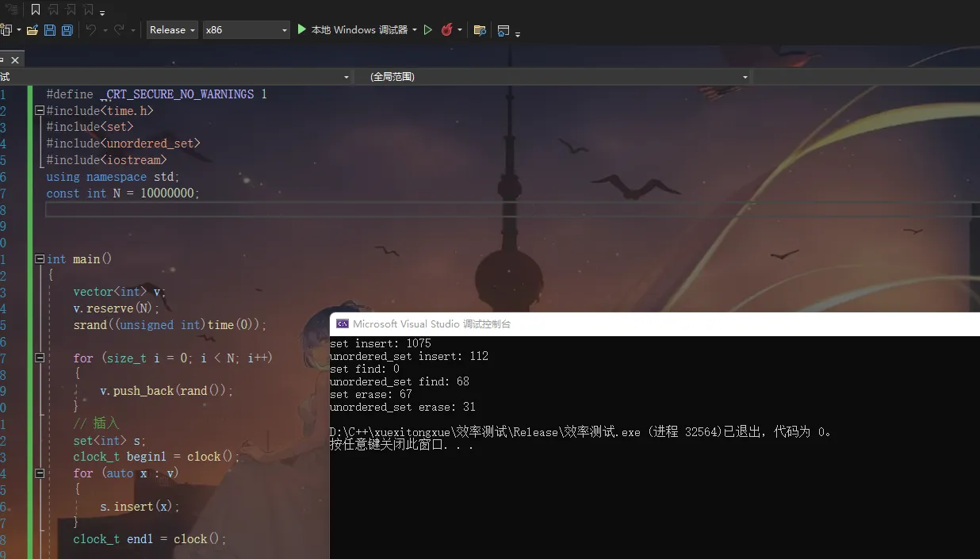
Task: Click the s.insert(x) statement
Action: [140, 506]
